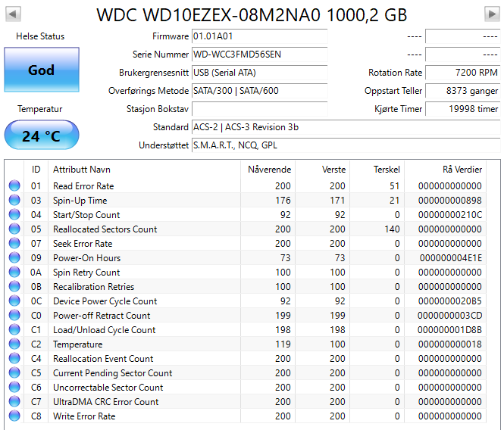Click status orb for Power-On Hours
The height and width of the screenshot is (430, 504).
click(x=14, y=258)
